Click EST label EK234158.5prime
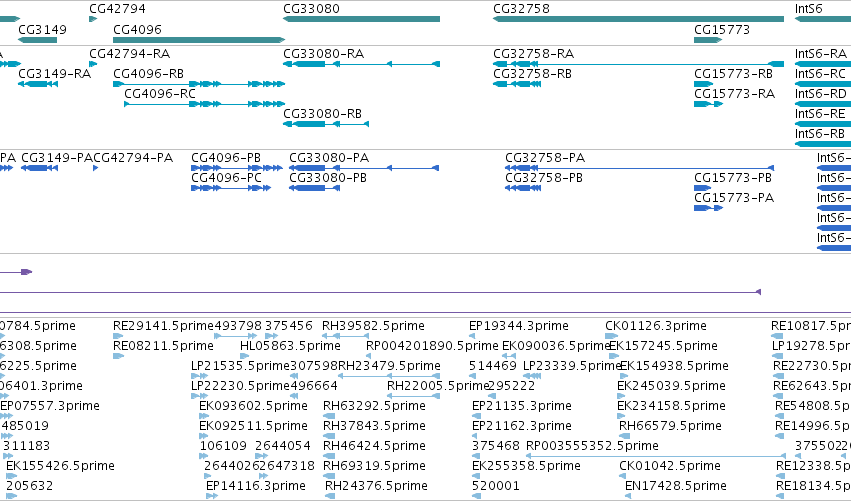 click(x=671, y=407)
